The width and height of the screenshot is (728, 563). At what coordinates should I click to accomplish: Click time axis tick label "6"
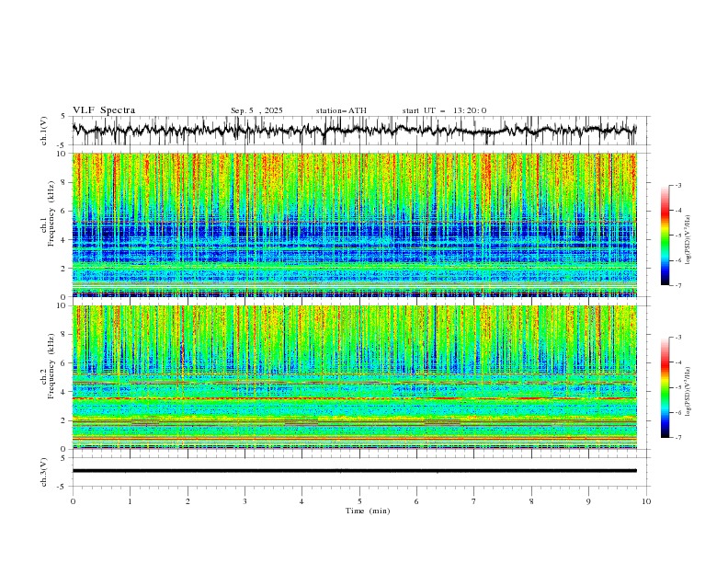pyautogui.click(x=416, y=501)
